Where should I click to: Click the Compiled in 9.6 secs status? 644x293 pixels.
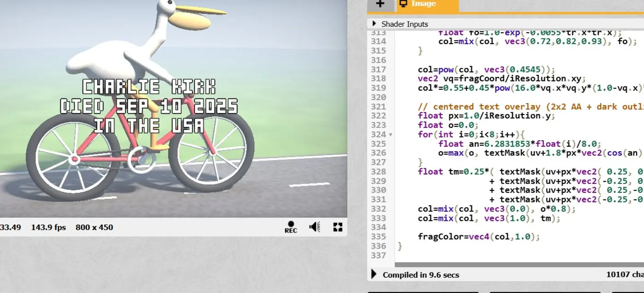coord(421,275)
